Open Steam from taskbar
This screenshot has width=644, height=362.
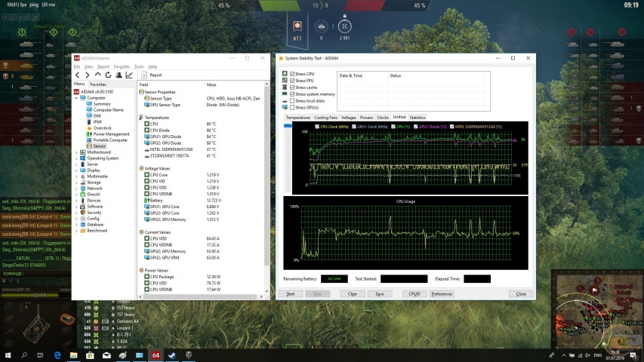(x=172, y=355)
